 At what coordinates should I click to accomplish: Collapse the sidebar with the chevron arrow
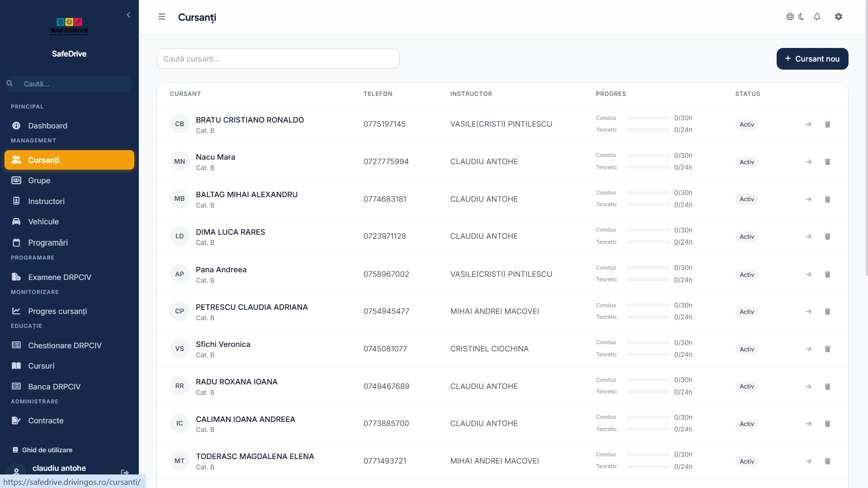tap(128, 15)
